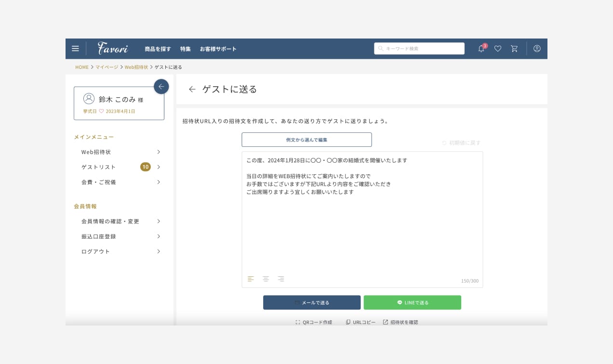Click 例文から選んで編集 button
613x364 pixels.
coord(306,140)
